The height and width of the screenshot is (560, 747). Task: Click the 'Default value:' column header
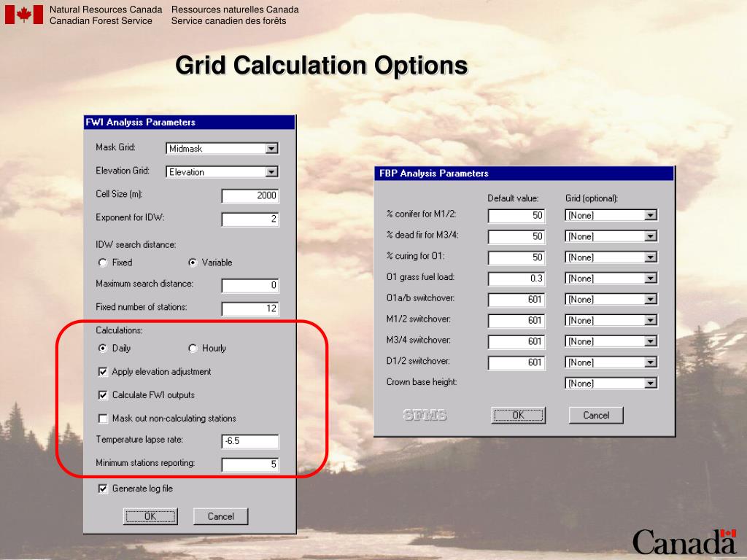pos(513,198)
